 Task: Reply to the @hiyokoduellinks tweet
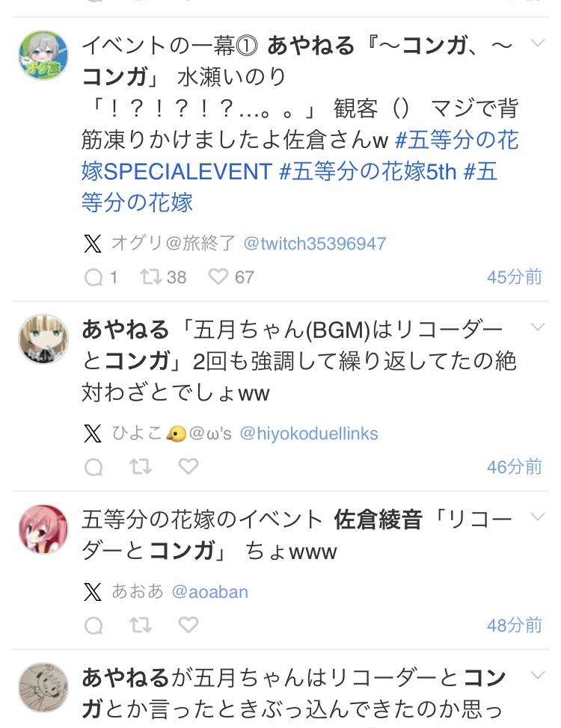tap(93, 467)
